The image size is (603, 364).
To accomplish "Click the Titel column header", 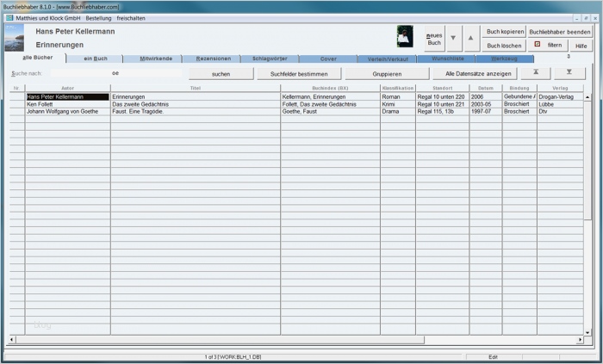I will [x=196, y=88].
